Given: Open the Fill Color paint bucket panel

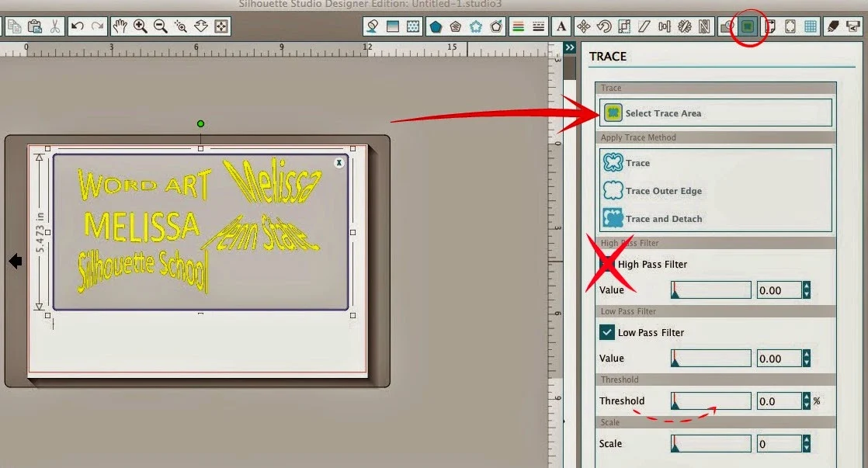Looking at the screenshot, I should [x=373, y=26].
